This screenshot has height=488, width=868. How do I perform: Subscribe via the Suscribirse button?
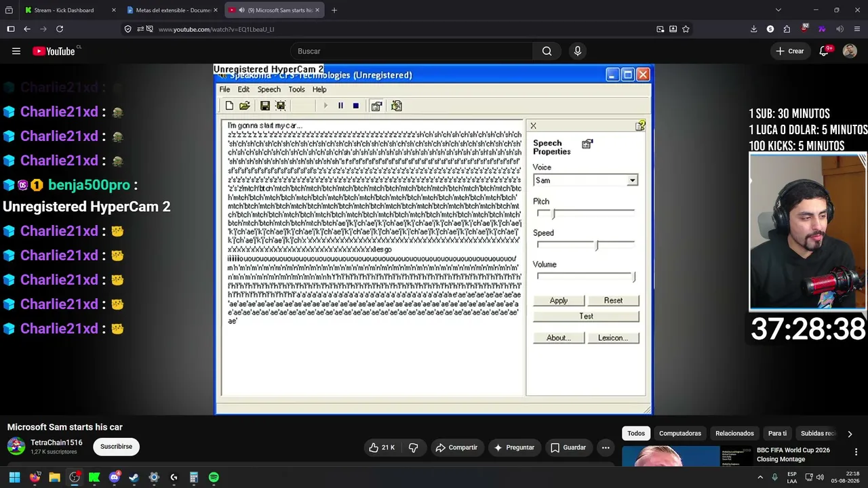116,447
